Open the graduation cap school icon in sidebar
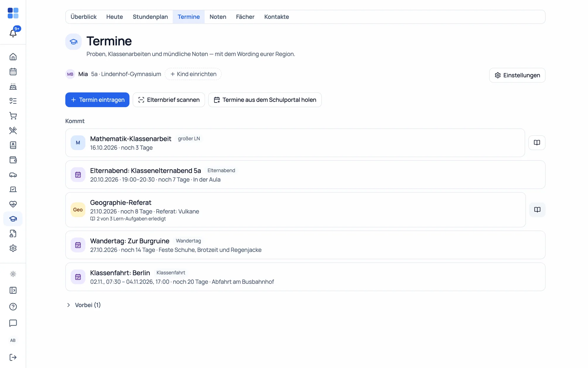The image size is (588, 368). [x=13, y=219]
